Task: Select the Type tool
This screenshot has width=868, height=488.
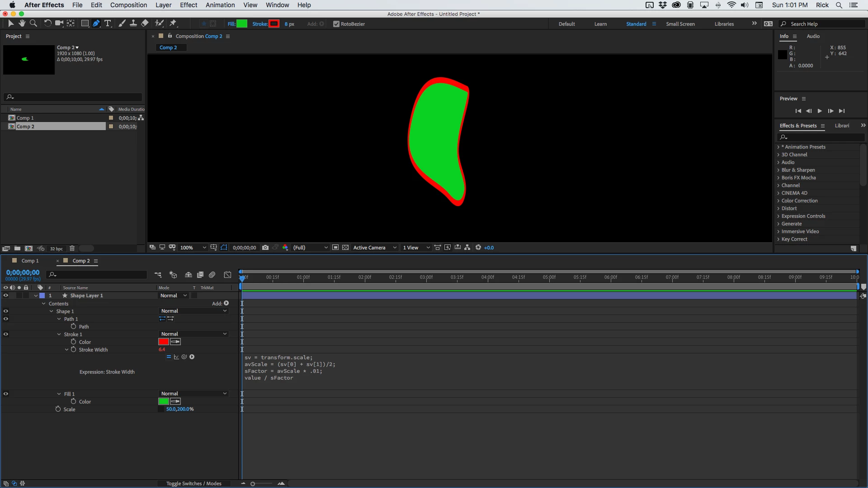Action: click(x=108, y=23)
